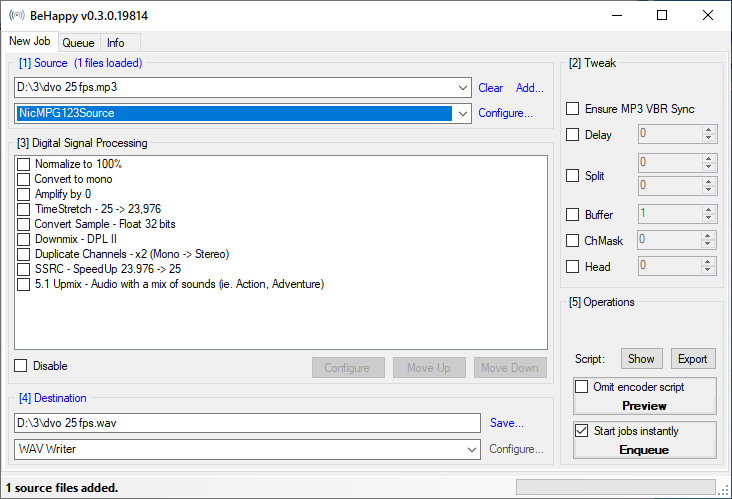Check Convert Sample - Float 32 bits
The width and height of the screenshot is (732, 499).
(x=23, y=224)
